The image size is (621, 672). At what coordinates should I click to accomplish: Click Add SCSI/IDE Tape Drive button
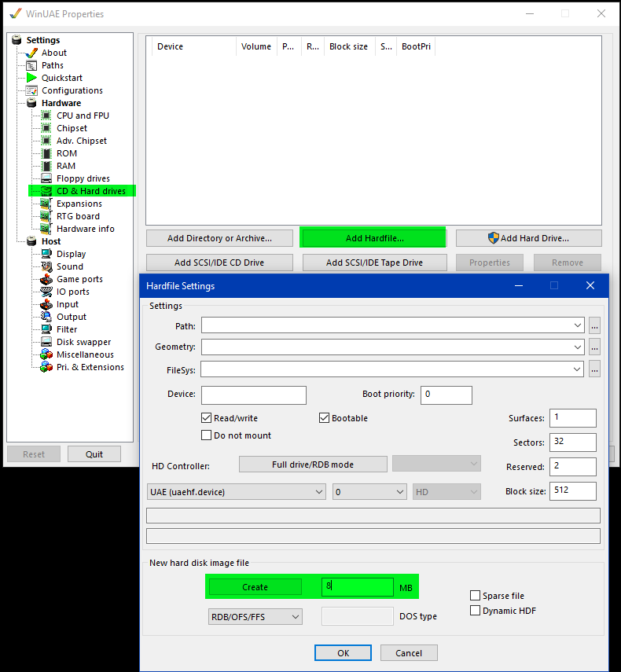click(x=375, y=263)
